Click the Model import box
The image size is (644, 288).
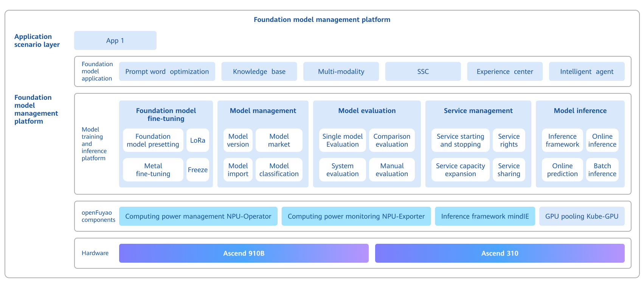[238, 170]
